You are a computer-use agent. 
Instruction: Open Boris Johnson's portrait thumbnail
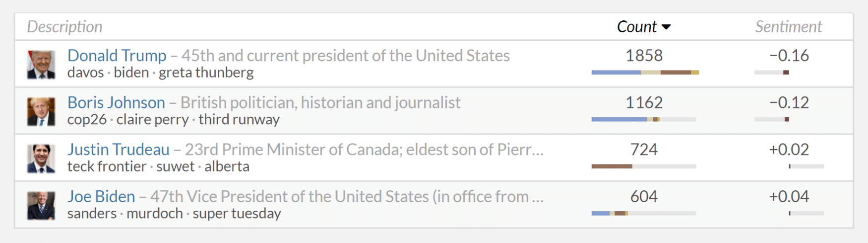coord(41,111)
